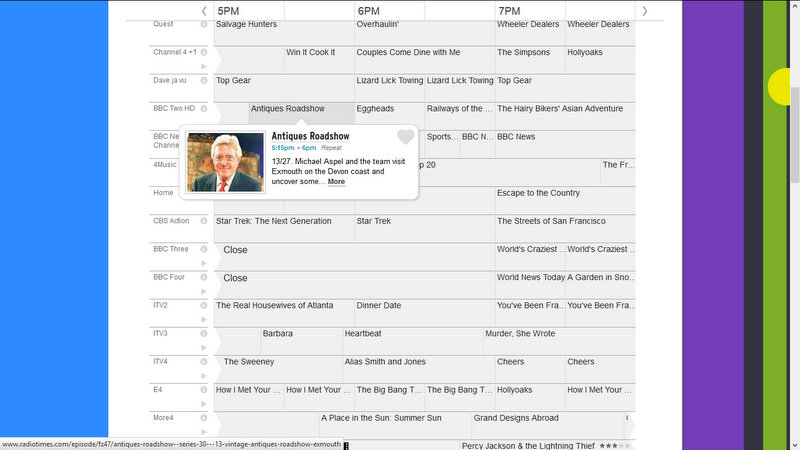
Task: Click the BBC Two HD channel name
Action: 174,108
